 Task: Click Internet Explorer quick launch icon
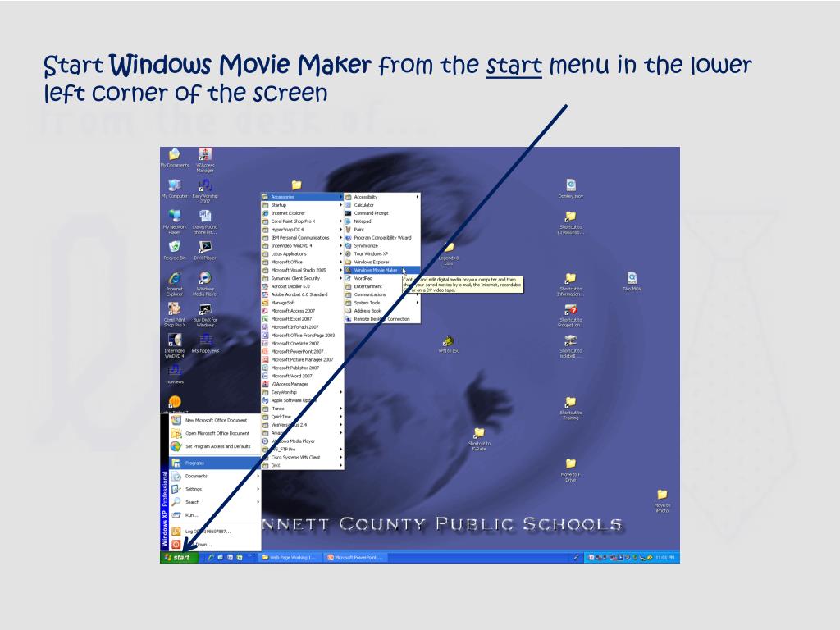pos(211,558)
